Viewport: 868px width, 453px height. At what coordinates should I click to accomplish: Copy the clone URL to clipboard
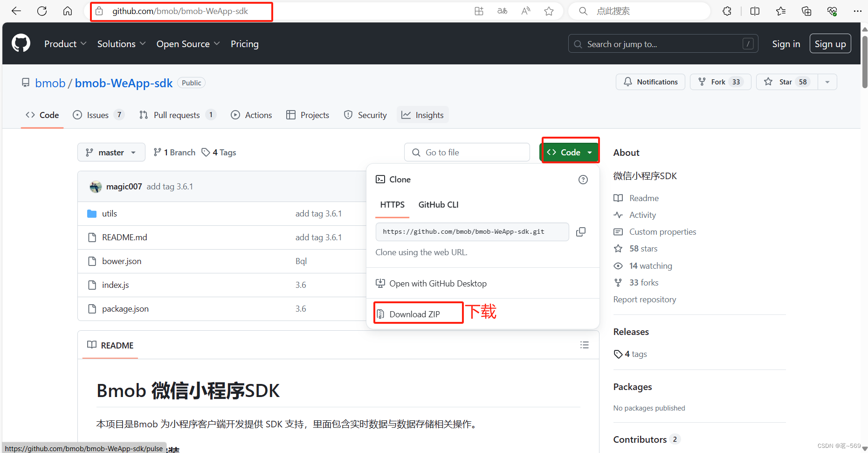click(x=581, y=232)
